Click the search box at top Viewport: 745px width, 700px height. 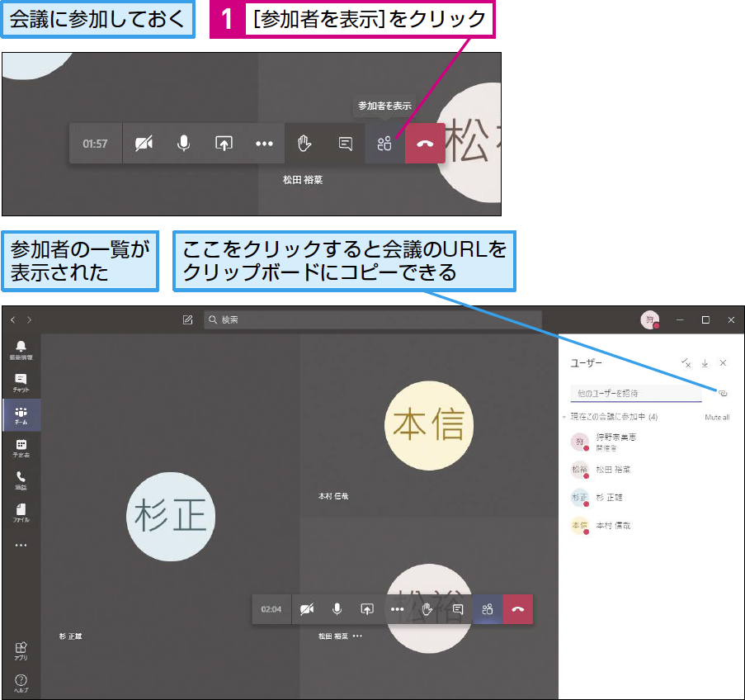373,319
